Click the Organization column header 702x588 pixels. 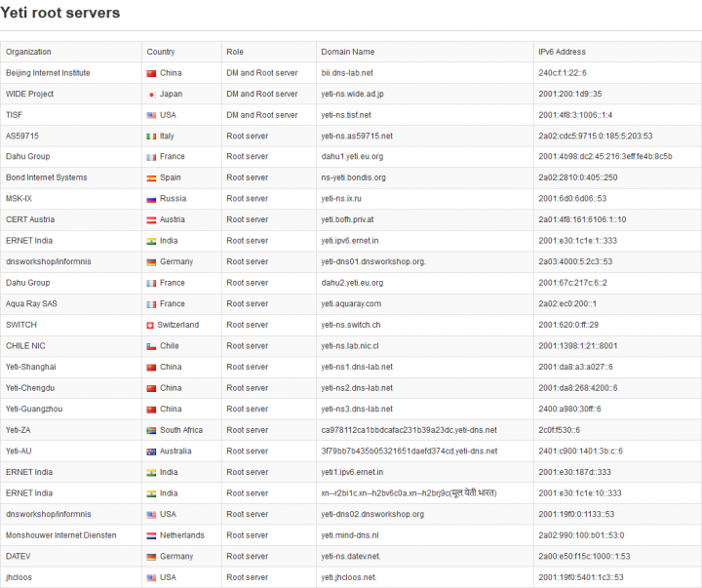click(x=28, y=52)
